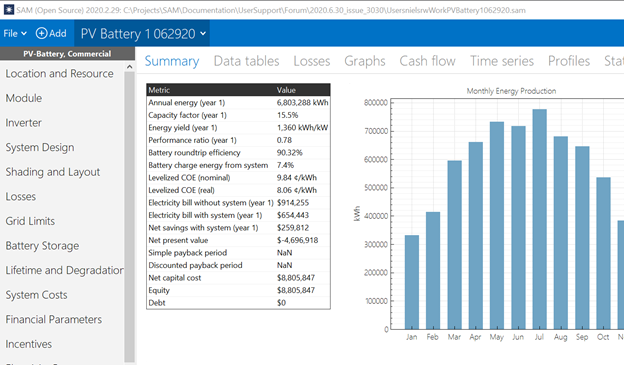Open Location and Resource input page
This screenshot has width=624, height=365.
(x=59, y=74)
